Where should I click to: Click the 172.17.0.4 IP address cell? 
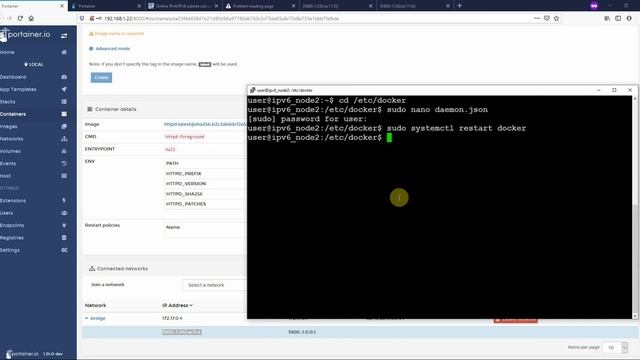pyautogui.click(x=172, y=318)
